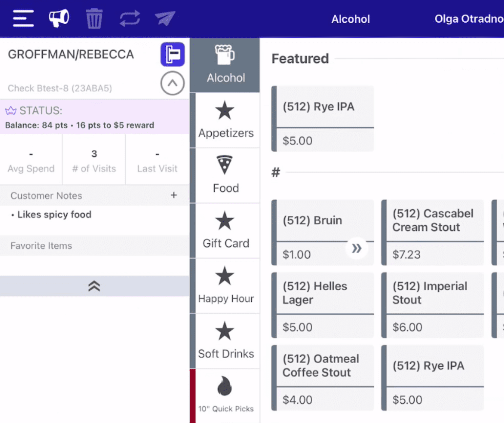Add (512) Oatmeal Coffee Stout item
Screen dimensions: 504x423
click(323, 378)
